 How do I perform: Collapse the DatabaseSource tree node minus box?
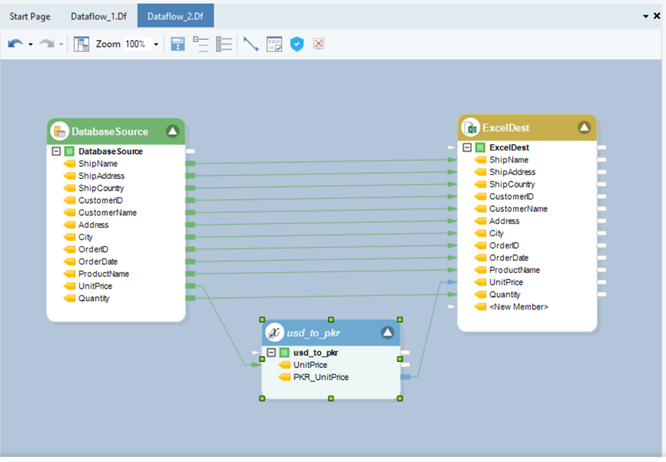point(56,152)
